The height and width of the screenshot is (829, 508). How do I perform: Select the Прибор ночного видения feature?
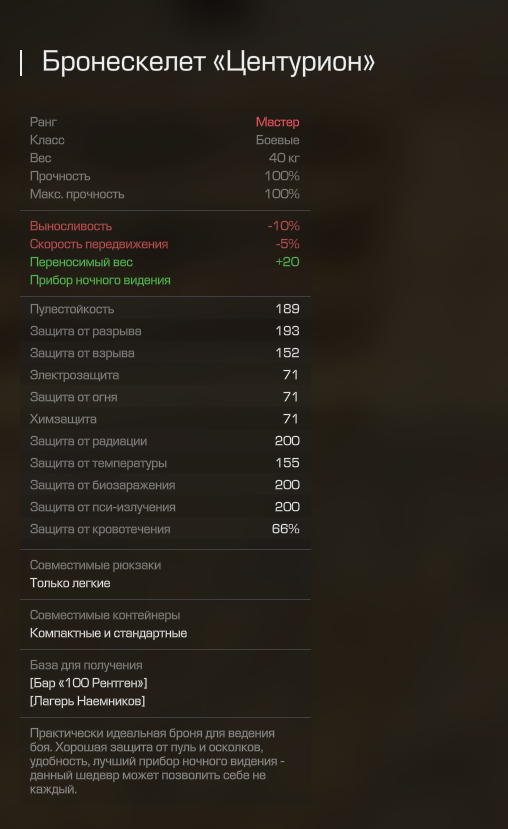click(100, 280)
